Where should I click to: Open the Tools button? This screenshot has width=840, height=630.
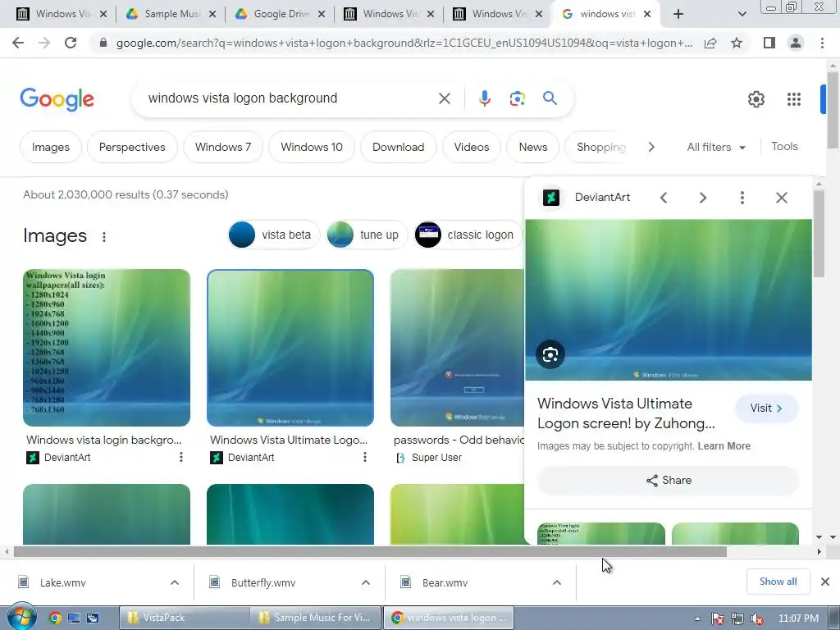[784, 146]
